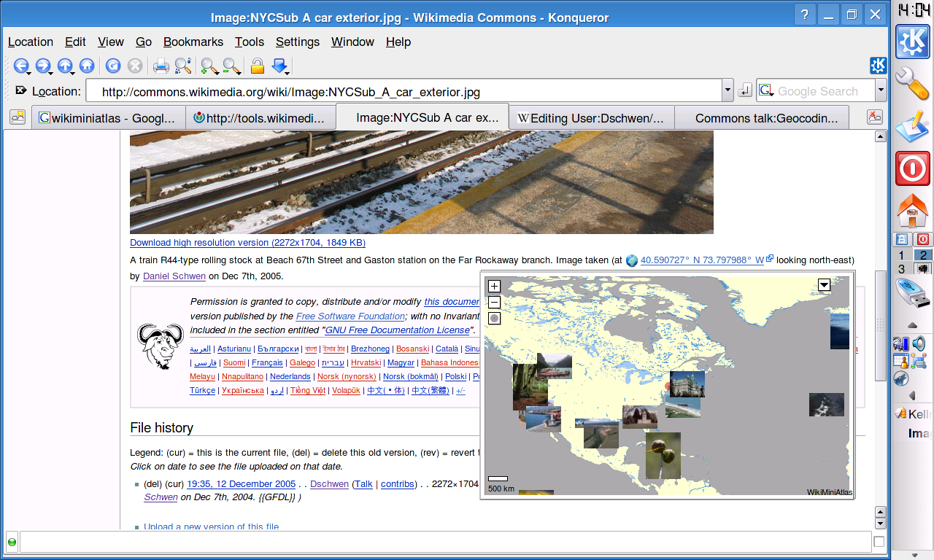Click the 19:35, 12 December 2005 link

tap(242, 484)
